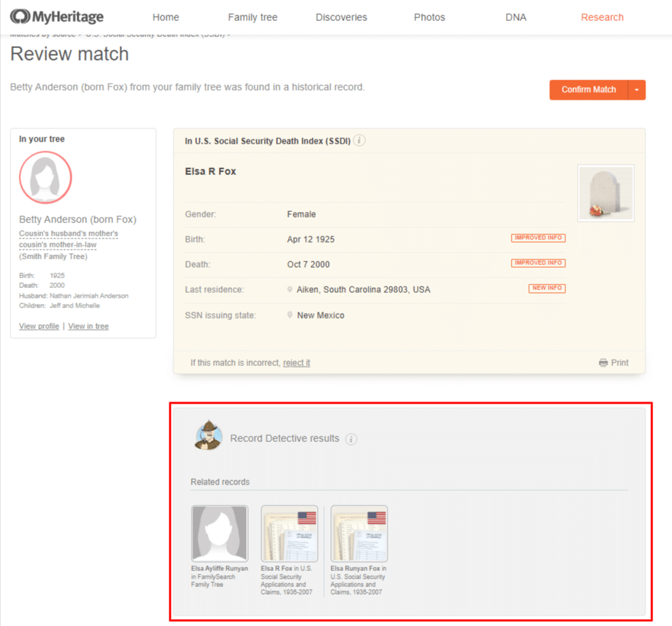Click info icon next to SSDI title
The height and width of the screenshot is (626, 672).
(x=360, y=141)
